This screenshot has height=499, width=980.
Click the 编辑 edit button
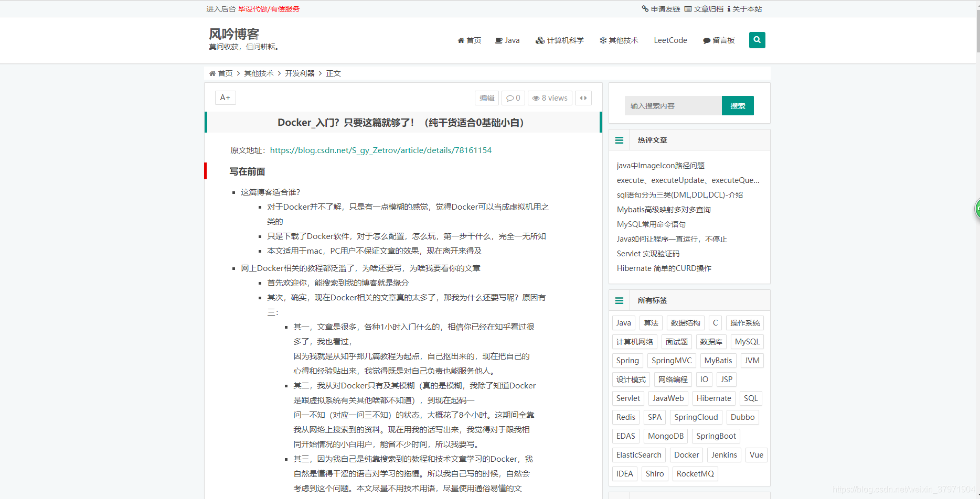[x=487, y=98]
